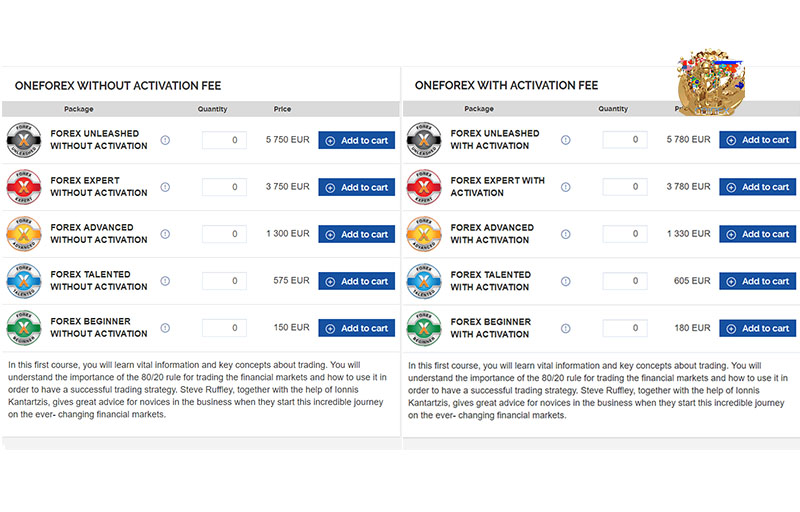
Task: Click the red Forex Expert without activation badge
Action: pyautogui.click(x=23, y=187)
